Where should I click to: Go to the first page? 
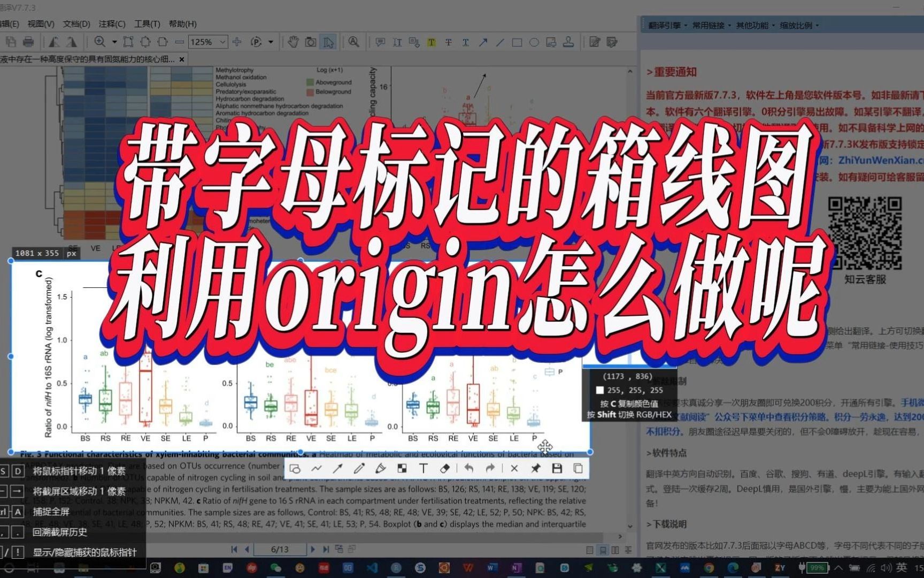coord(234,549)
